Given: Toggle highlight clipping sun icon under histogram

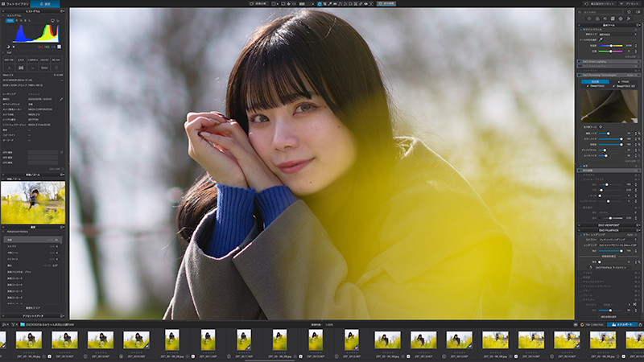Looking at the screenshot, I should point(14,47).
